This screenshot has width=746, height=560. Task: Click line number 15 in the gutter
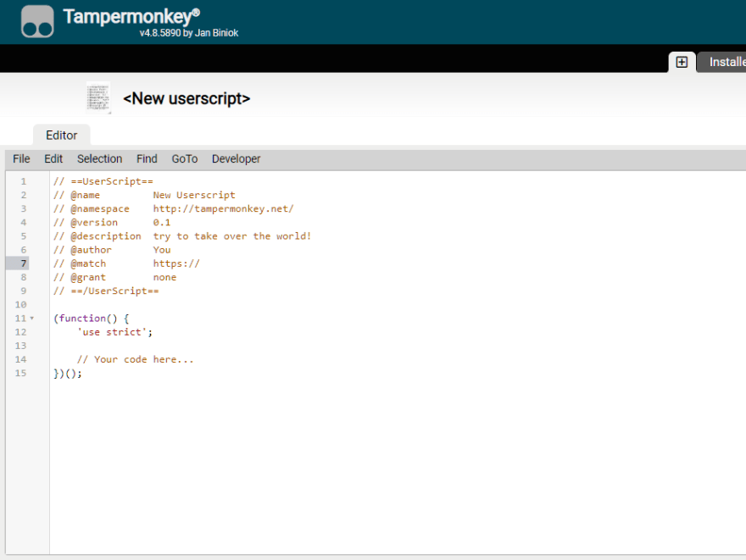coord(20,373)
